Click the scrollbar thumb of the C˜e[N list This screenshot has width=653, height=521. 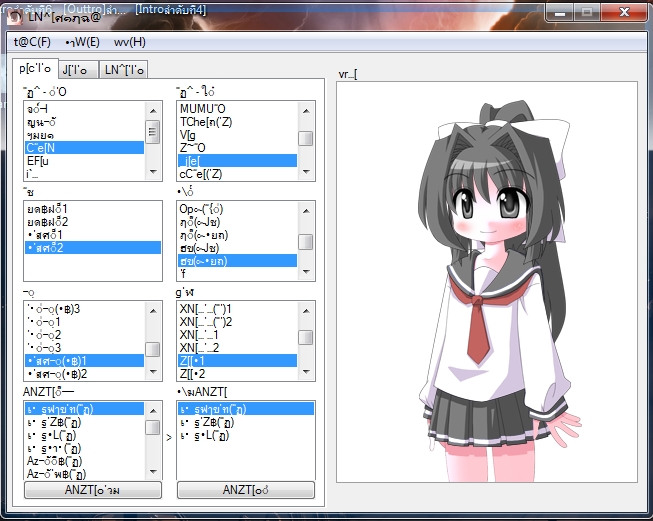coord(153,131)
